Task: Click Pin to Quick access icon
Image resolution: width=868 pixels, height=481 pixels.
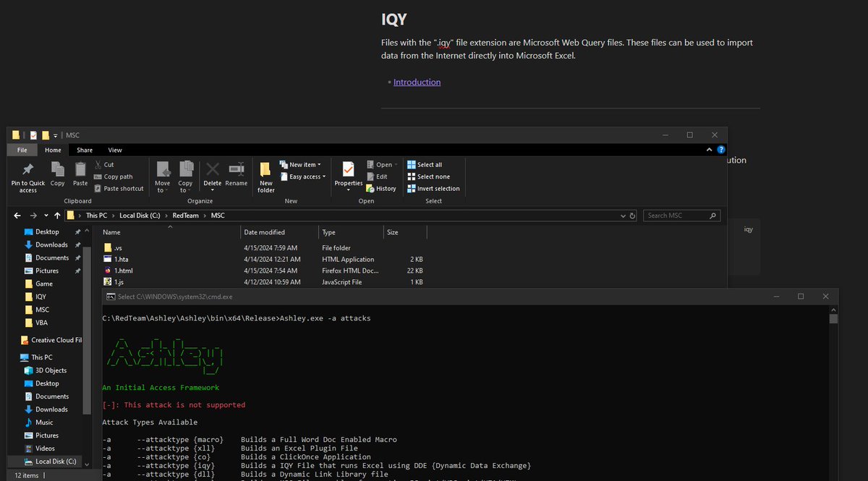Action: (x=27, y=170)
